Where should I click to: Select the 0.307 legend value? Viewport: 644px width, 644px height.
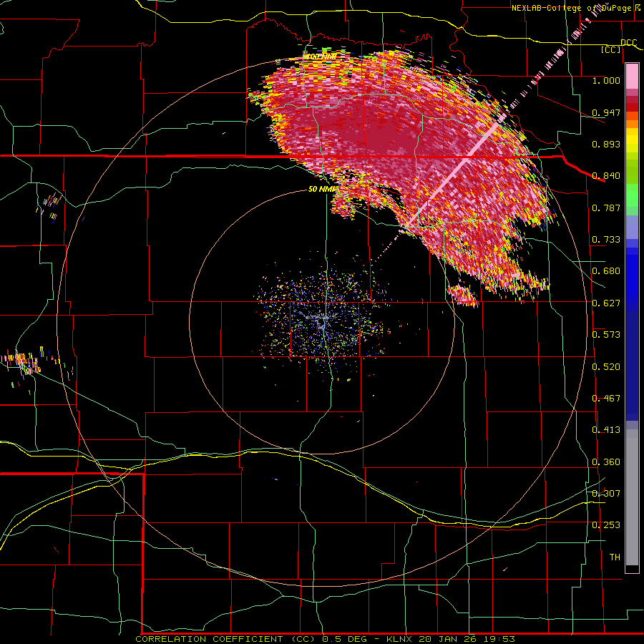pyautogui.click(x=606, y=493)
